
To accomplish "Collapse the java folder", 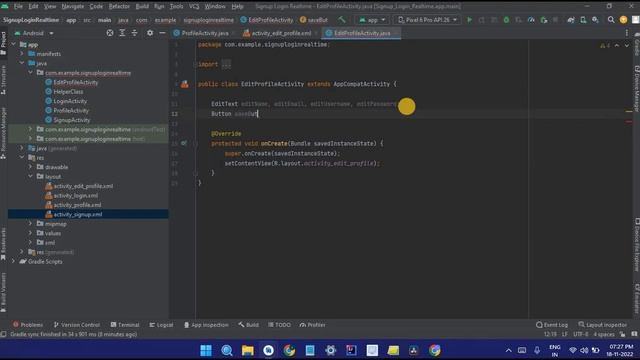I will point(22,63).
